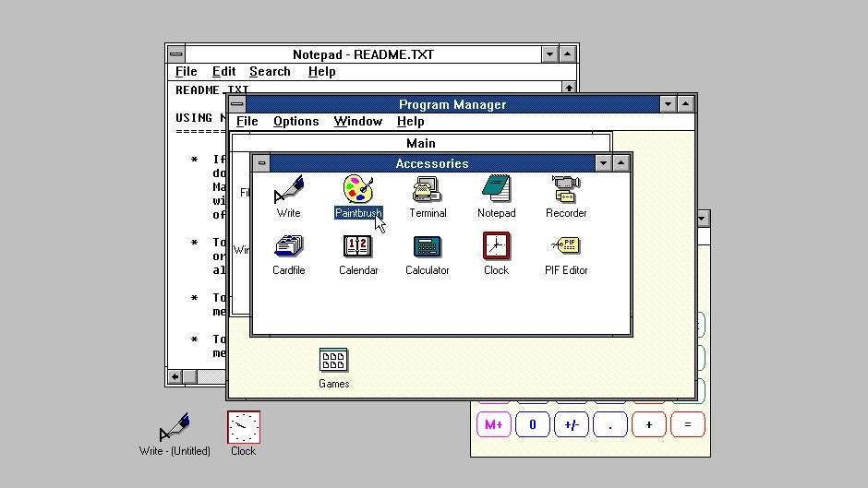Image resolution: width=868 pixels, height=488 pixels.
Task: Open the Notepad control menu box
Action: (x=175, y=54)
